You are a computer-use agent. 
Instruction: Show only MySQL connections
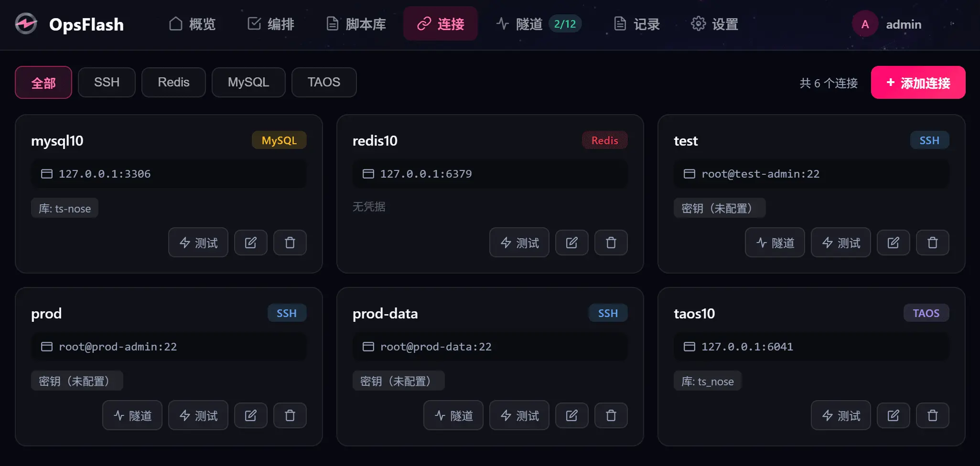[x=248, y=82]
